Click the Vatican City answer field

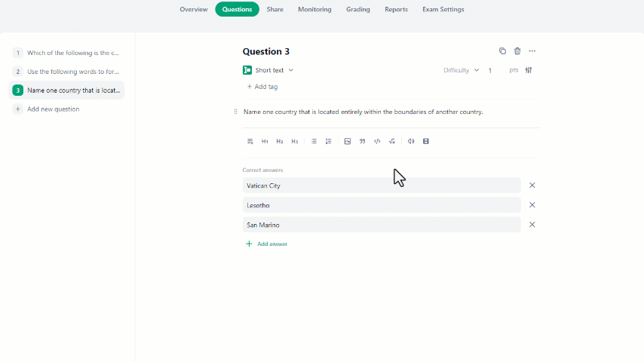pos(382,186)
